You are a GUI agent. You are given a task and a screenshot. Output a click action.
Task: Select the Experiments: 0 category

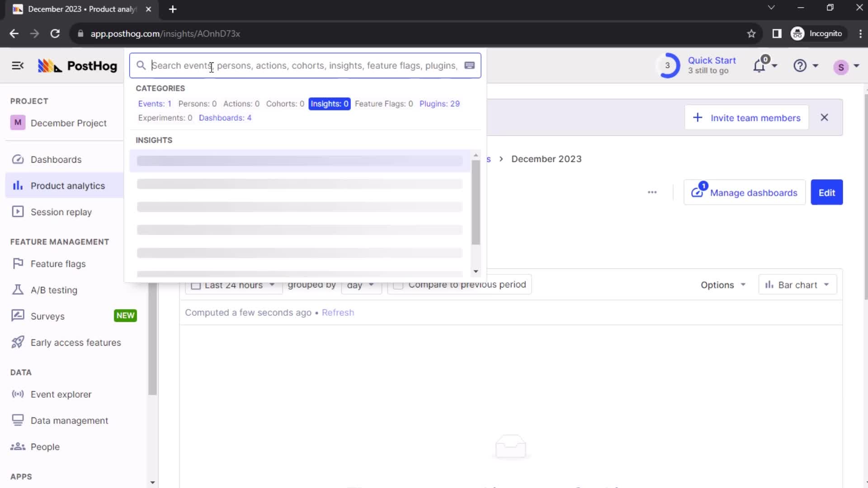click(165, 117)
